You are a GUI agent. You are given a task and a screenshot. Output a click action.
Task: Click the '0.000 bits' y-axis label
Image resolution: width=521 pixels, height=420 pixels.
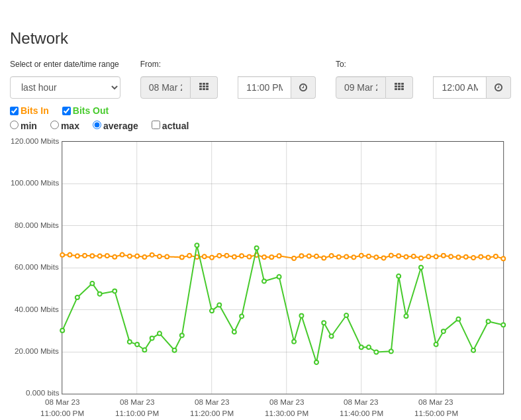(x=42, y=393)
